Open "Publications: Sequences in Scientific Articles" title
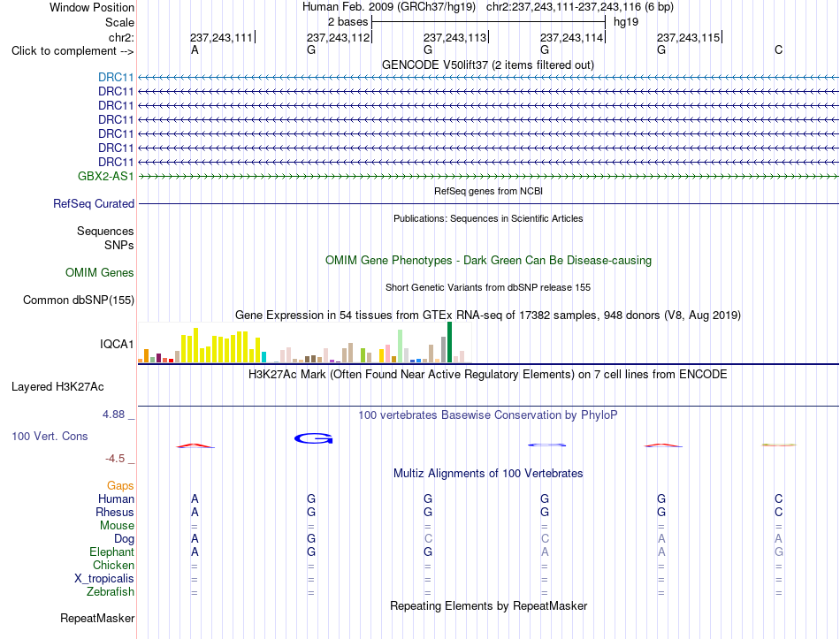This screenshot has height=639, width=840. [488, 218]
